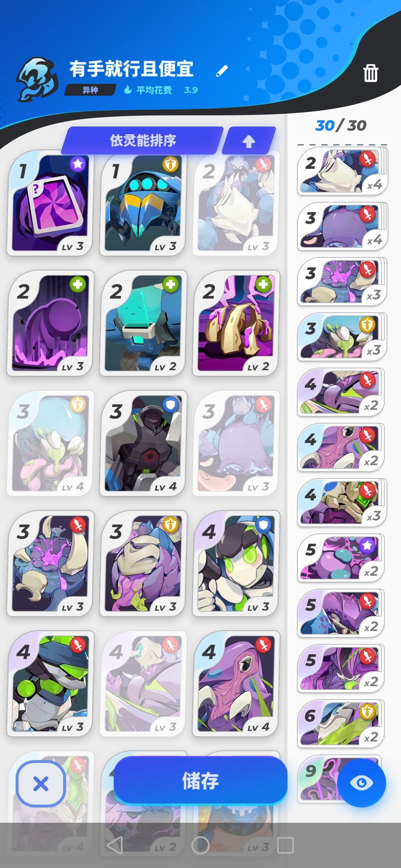Reverse sort order with the up arrow button

pos(249,141)
